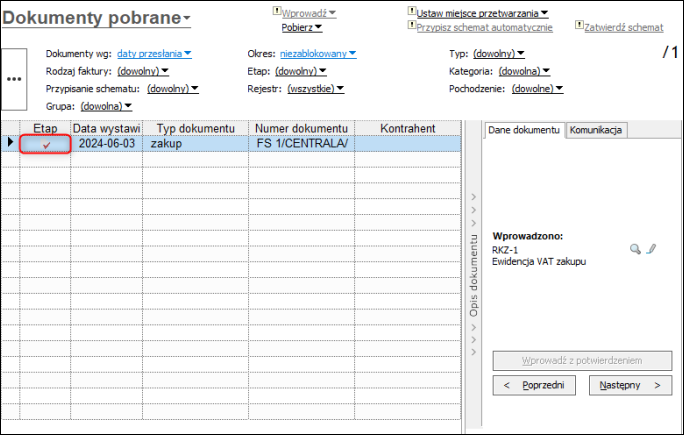Open the Wprowadź dropdown menu
Viewport: 684px width, 435px height.
(308, 13)
